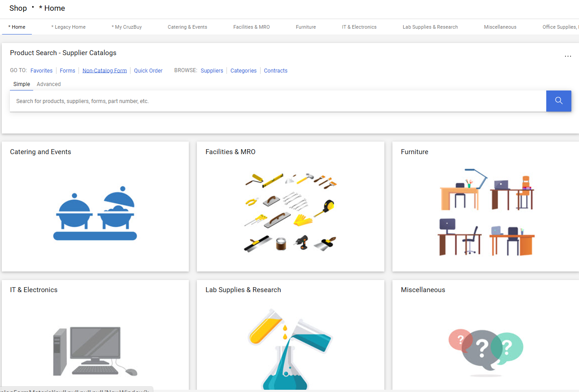Go to the My CruzBuy tab
The image size is (579, 392).
pos(126,27)
